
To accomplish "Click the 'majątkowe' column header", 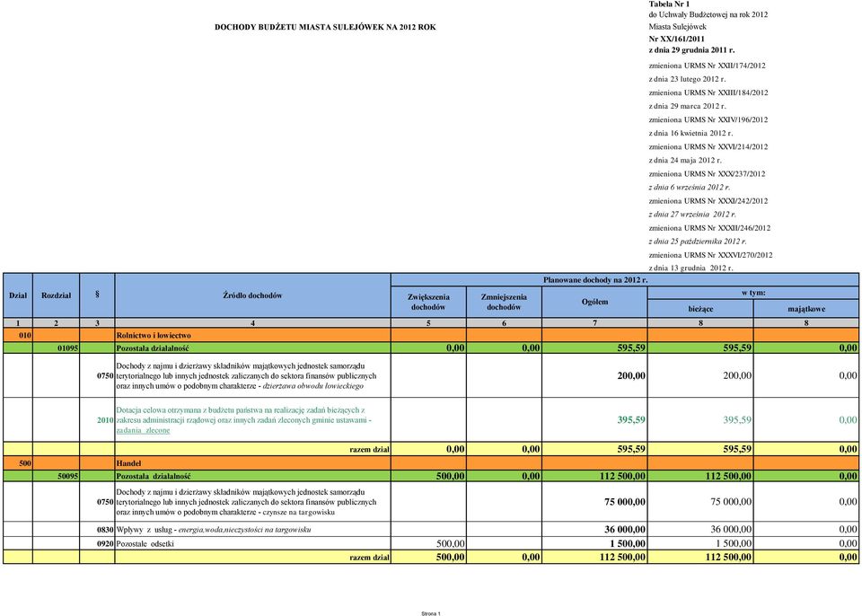I will click(806, 309).
